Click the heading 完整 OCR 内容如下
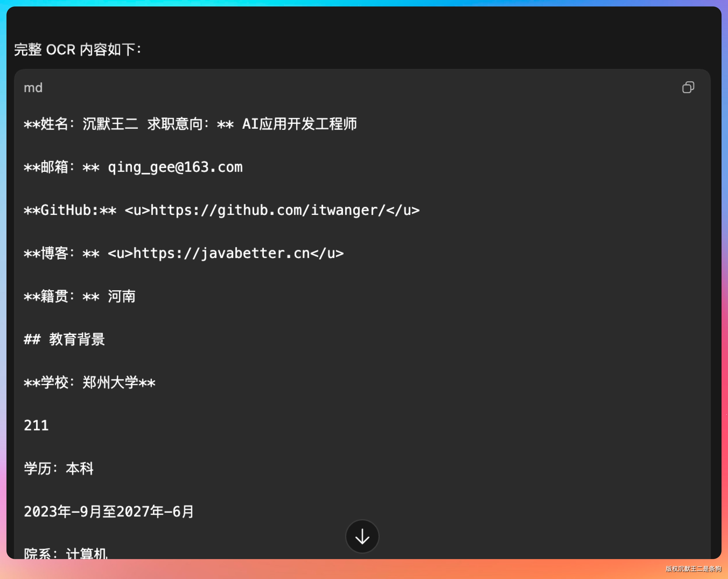This screenshot has height=579, width=728. pos(77,50)
